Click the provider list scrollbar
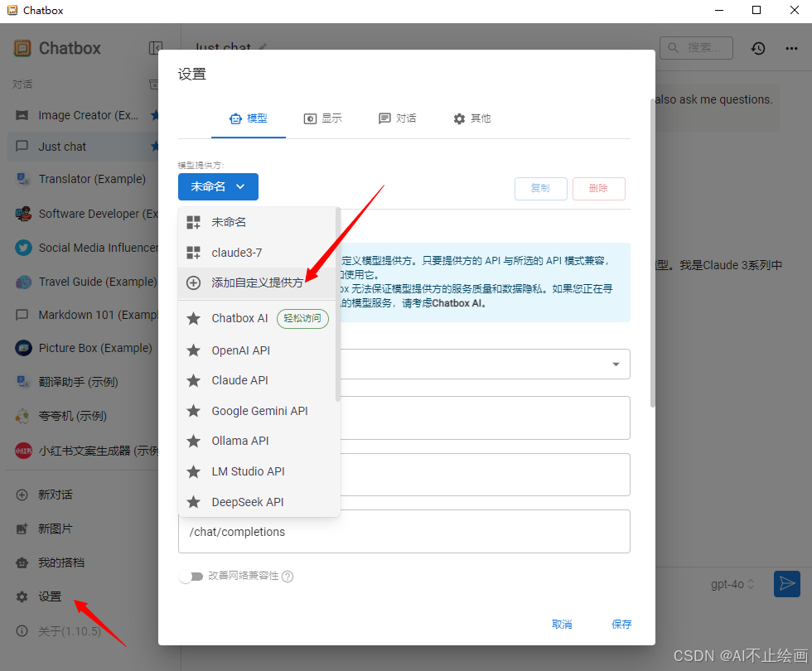The image size is (812, 671). [x=338, y=305]
